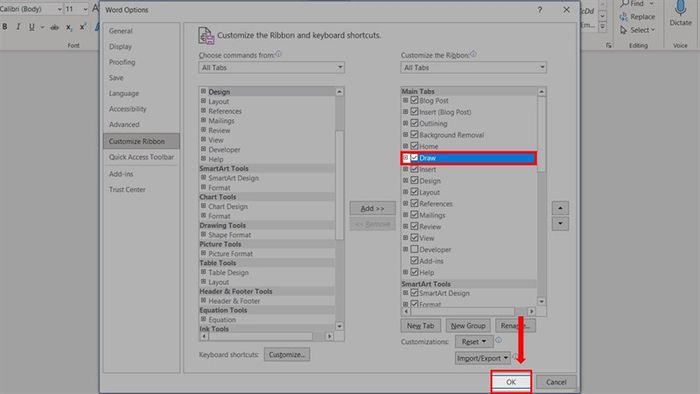Screen dimensions: 700x394
Task: Toggle the Add-ins checkbox
Action: pyautogui.click(x=414, y=260)
